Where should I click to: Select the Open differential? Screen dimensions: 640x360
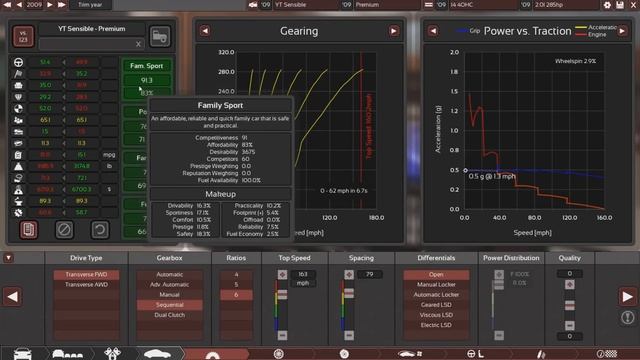pyautogui.click(x=436, y=275)
